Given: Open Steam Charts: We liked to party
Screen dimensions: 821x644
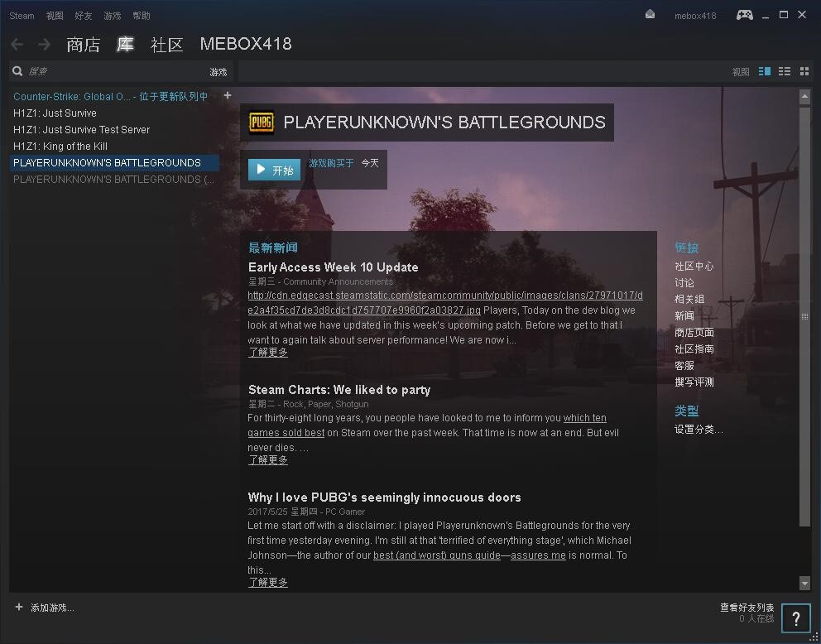Looking at the screenshot, I should [339, 390].
